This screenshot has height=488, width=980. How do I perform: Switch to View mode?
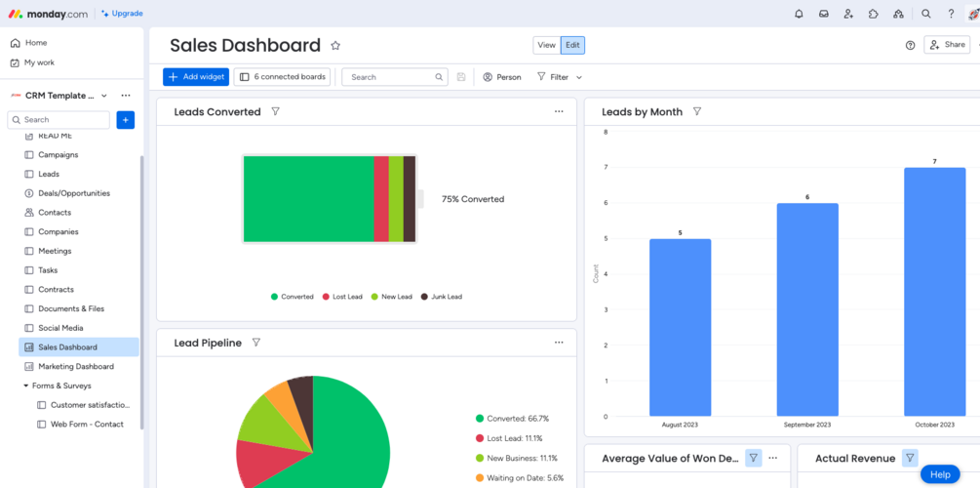(x=546, y=45)
